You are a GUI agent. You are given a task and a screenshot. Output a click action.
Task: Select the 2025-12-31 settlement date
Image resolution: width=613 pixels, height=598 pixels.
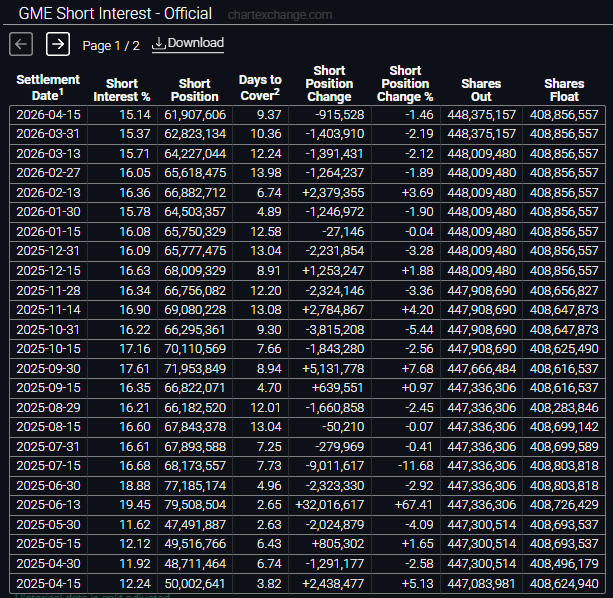[x=48, y=251]
